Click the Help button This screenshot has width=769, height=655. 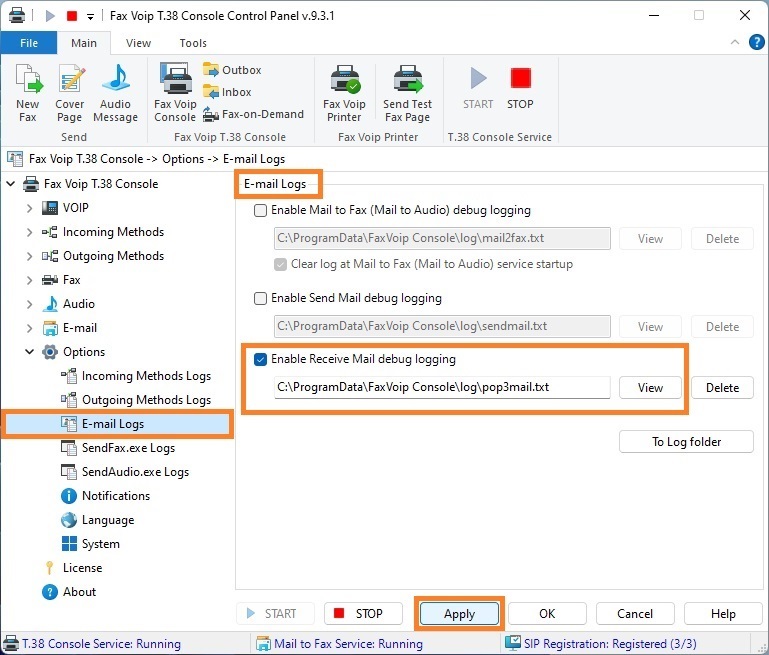[x=723, y=614]
